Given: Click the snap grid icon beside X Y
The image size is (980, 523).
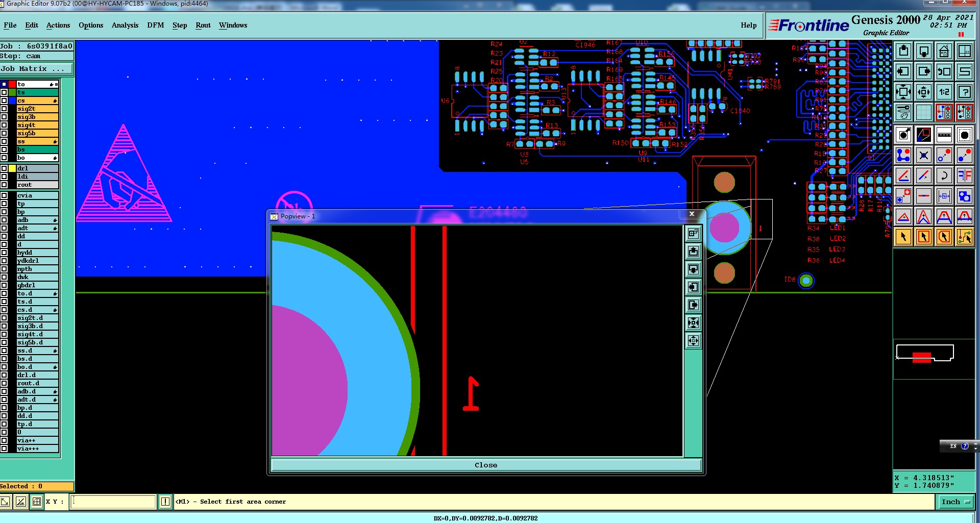Looking at the screenshot, I should click(37, 502).
